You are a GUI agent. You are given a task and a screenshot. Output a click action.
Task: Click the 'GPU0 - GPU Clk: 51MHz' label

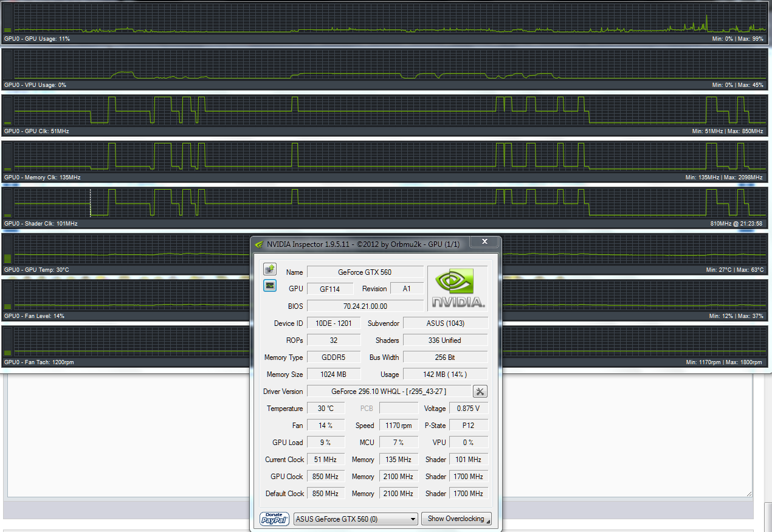(36, 131)
